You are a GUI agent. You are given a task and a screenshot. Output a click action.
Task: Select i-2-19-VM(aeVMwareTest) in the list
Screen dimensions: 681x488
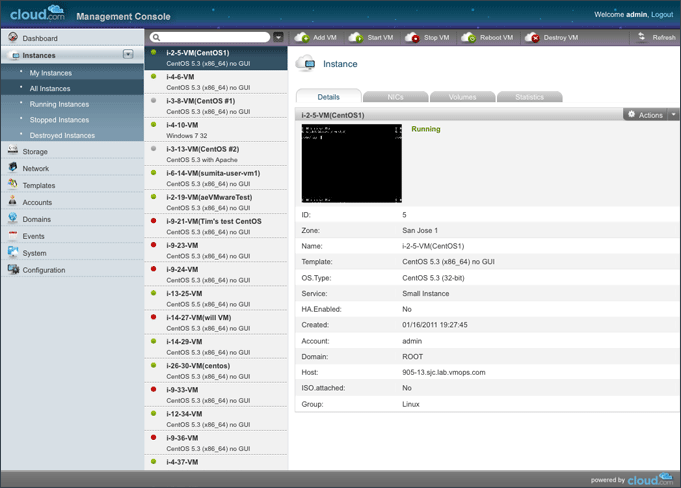click(x=216, y=202)
